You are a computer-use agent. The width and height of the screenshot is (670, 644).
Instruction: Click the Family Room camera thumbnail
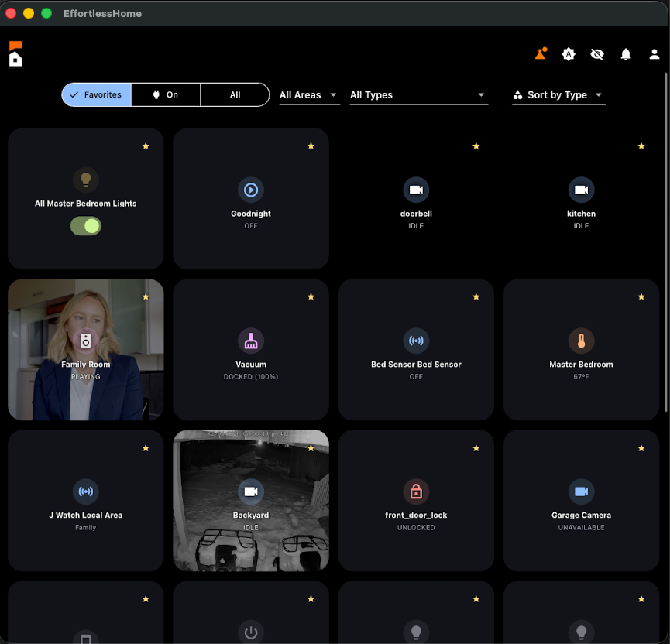tap(85, 349)
